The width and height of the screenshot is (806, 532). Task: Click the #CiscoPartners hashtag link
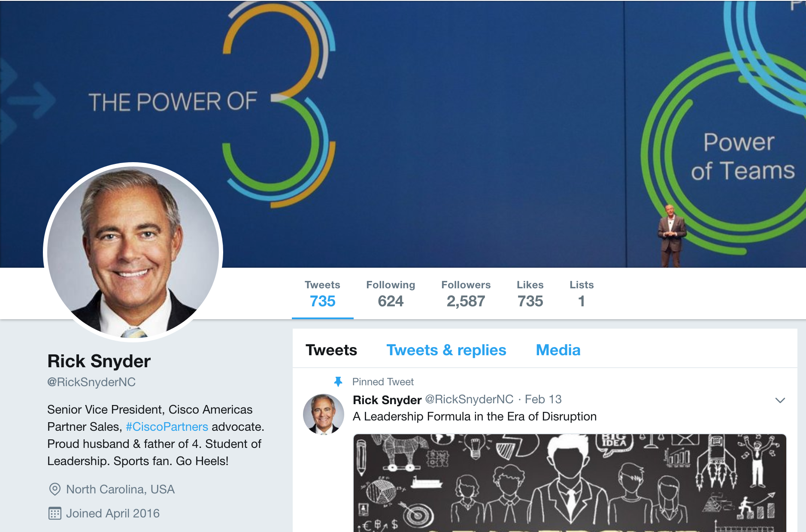[167, 427]
